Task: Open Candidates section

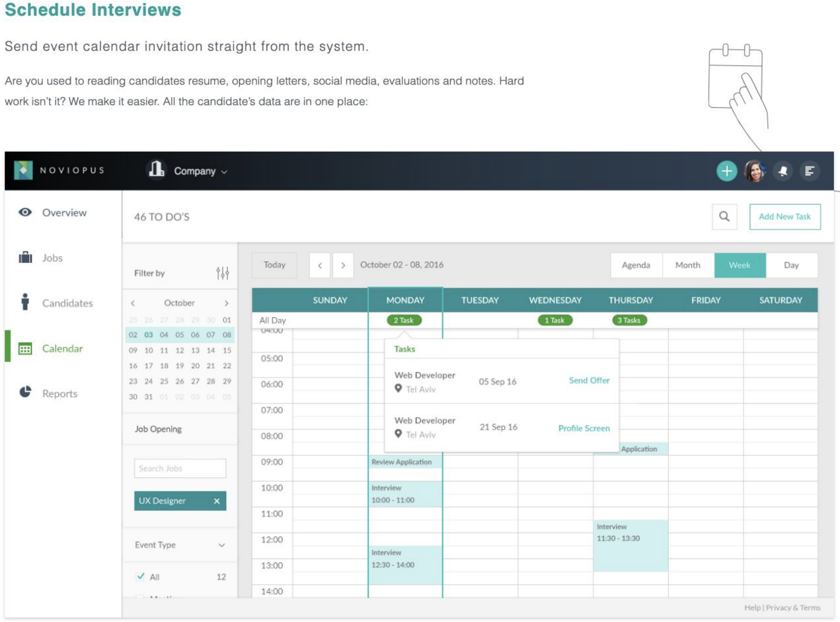Action: click(x=68, y=303)
